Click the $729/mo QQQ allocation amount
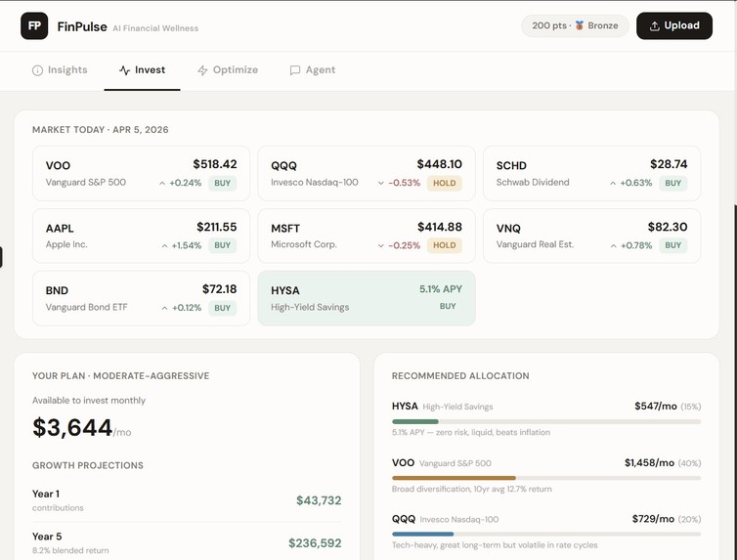 pyautogui.click(x=653, y=519)
